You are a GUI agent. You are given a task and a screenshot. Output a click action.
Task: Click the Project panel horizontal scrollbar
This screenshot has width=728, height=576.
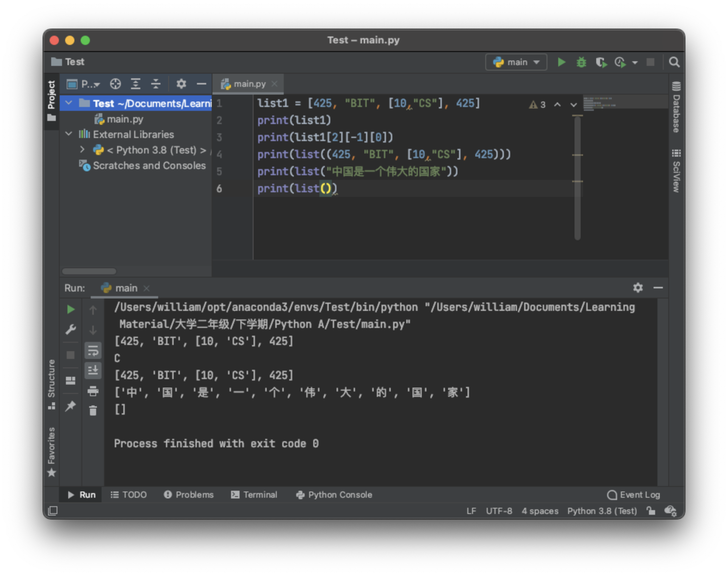coord(89,271)
